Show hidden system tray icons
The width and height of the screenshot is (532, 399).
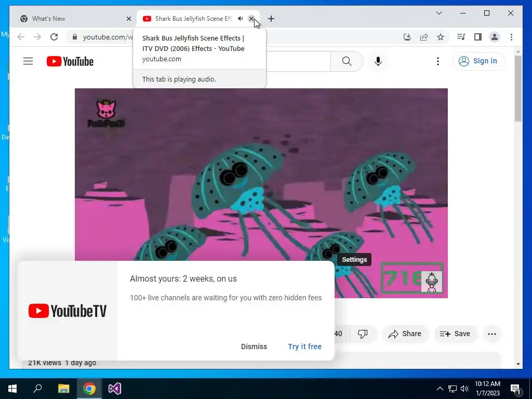tap(440, 389)
